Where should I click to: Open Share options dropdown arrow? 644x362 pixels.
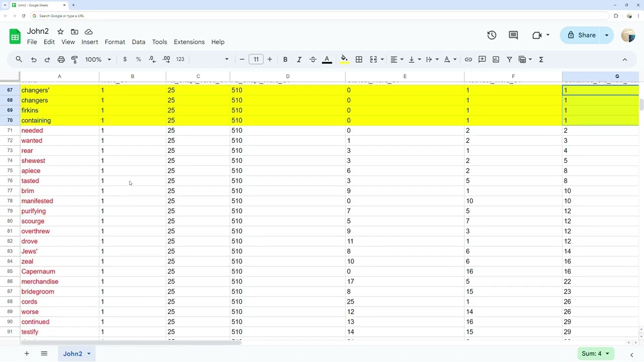point(607,35)
